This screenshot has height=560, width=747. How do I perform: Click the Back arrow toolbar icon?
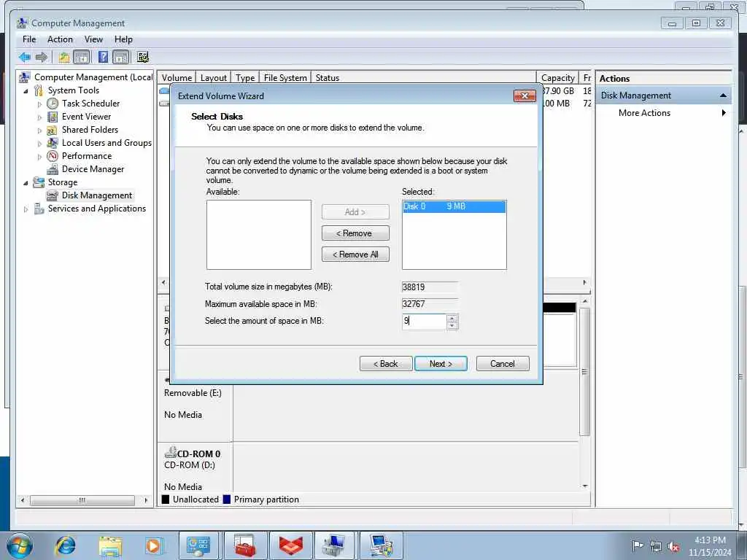(x=25, y=58)
